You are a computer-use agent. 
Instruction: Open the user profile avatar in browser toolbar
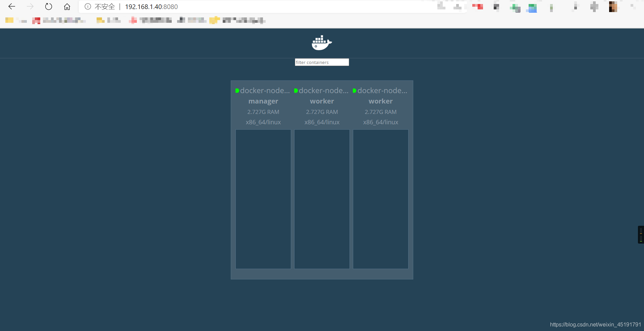[613, 7]
